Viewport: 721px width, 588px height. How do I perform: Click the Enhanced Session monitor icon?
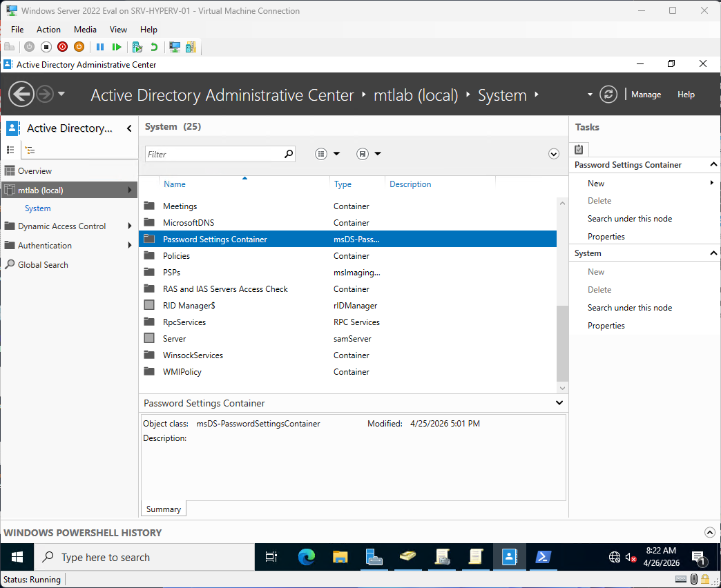coord(174,47)
